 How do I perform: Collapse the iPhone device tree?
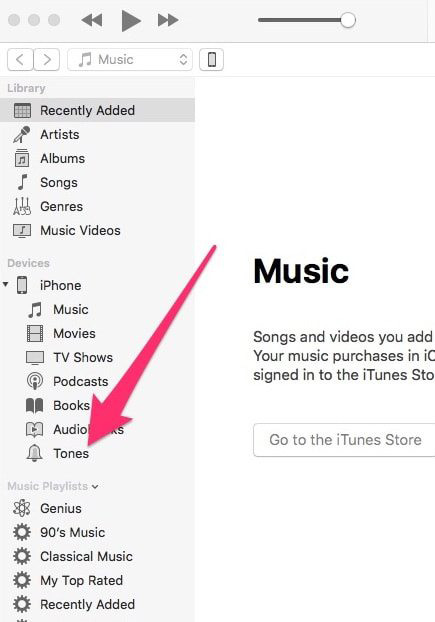point(6,284)
